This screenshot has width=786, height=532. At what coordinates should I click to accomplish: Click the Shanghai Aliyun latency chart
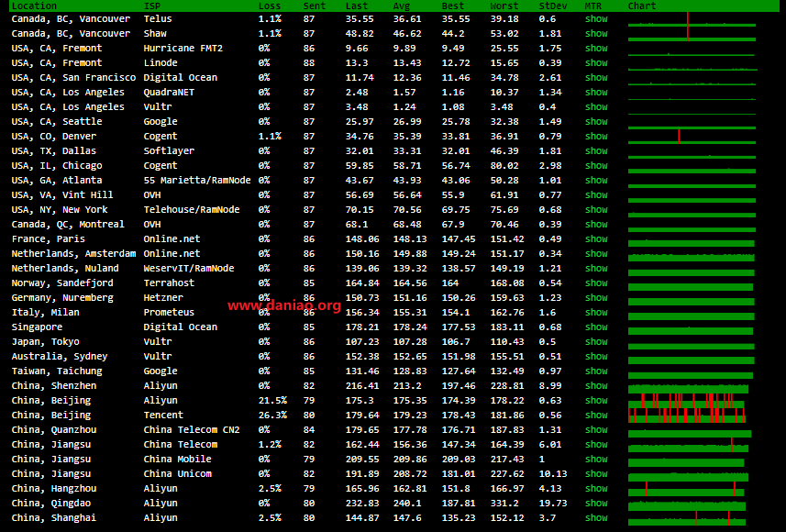tap(687, 518)
